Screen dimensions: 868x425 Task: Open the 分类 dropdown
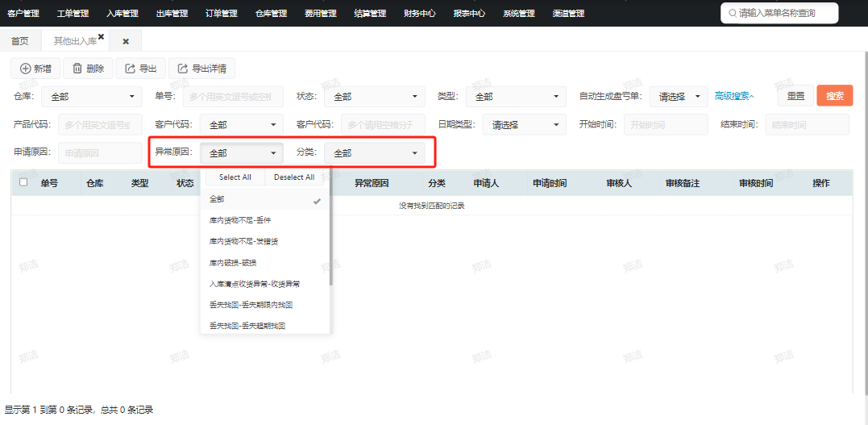[x=375, y=153]
